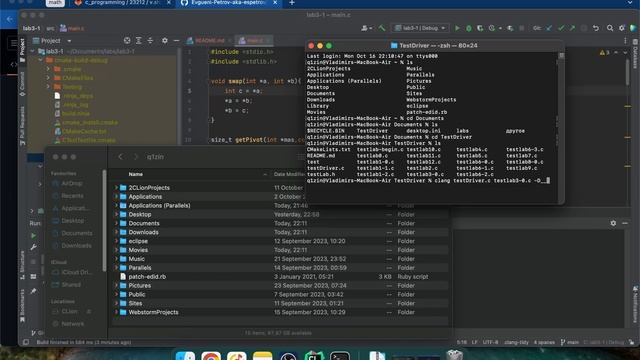The image size is (640, 360).
Task: Collapse the cmake-build-debug folder
Action: coord(40,60)
